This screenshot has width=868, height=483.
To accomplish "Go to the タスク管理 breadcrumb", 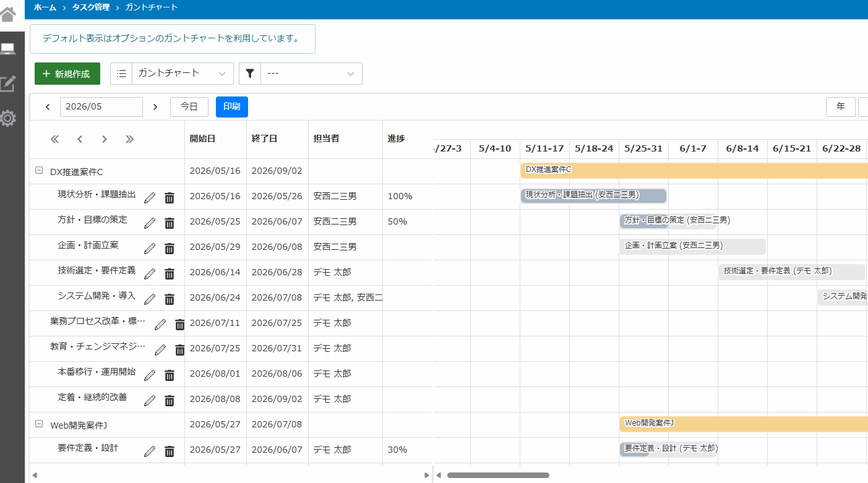I will coord(91,7).
